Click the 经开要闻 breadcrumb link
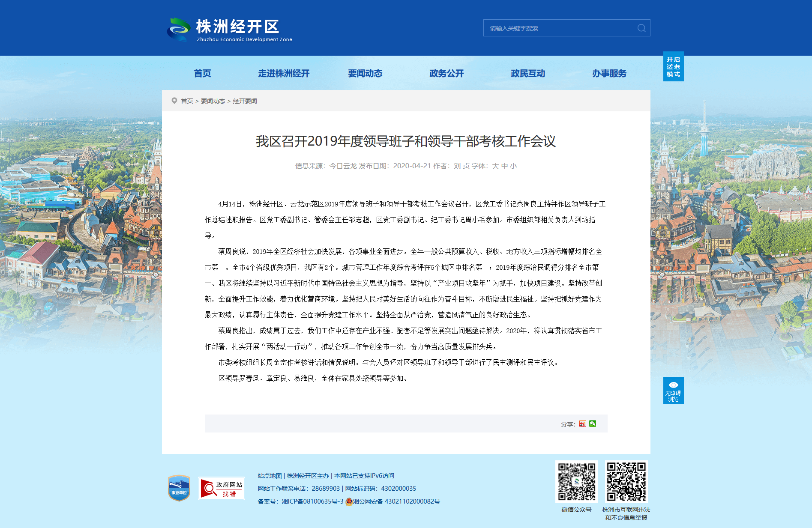This screenshot has height=528, width=812. point(245,101)
